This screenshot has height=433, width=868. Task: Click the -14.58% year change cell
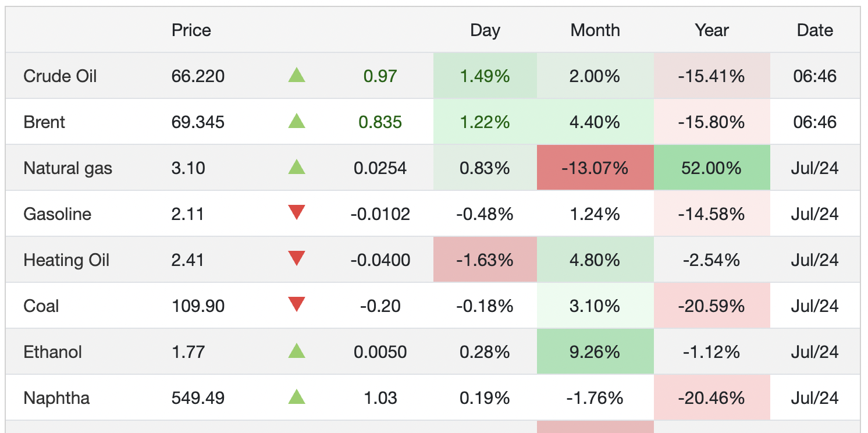point(712,214)
